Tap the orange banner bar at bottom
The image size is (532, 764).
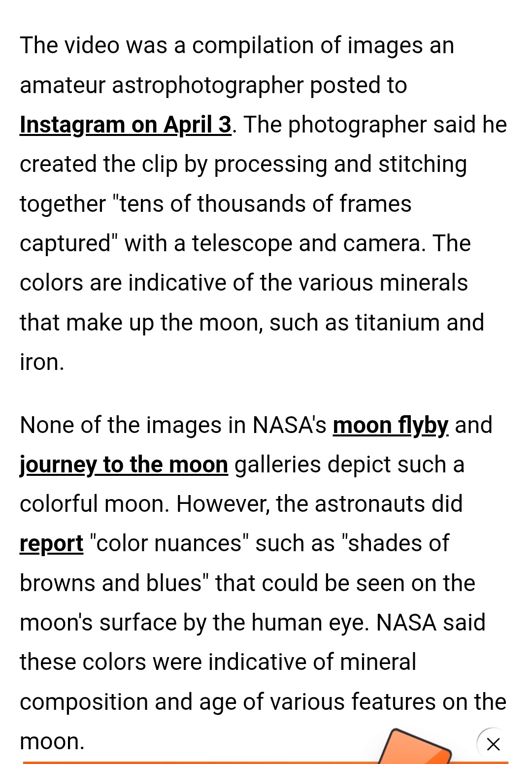click(266, 763)
